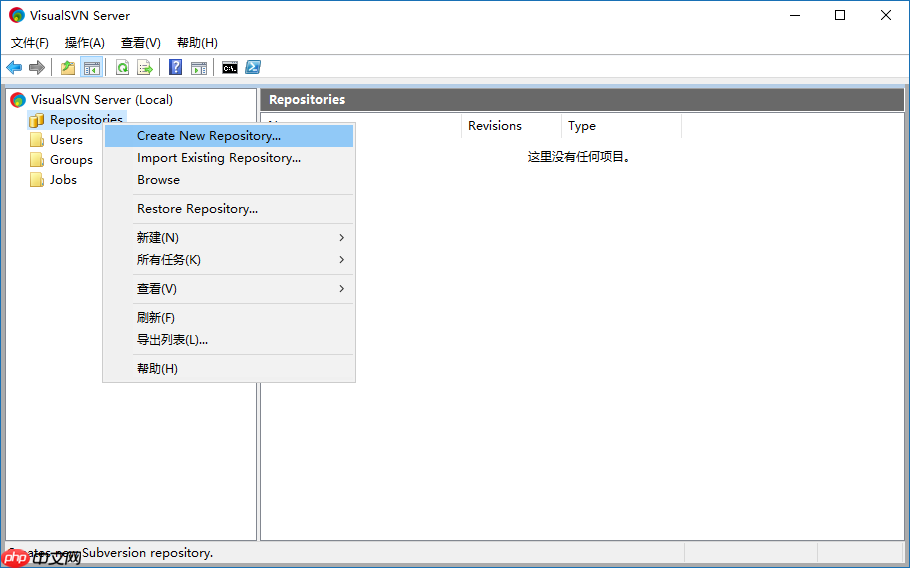910x568 pixels.
Task: Choose Import Existing Repository... menu entry
Action: tap(229, 158)
